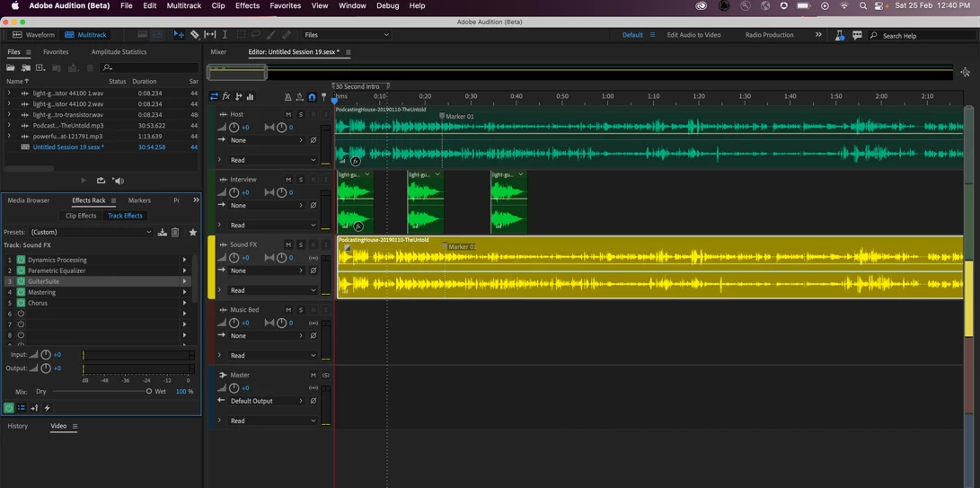This screenshot has width=980, height=488.
Task: Solo the Host track
Action: 301,114
